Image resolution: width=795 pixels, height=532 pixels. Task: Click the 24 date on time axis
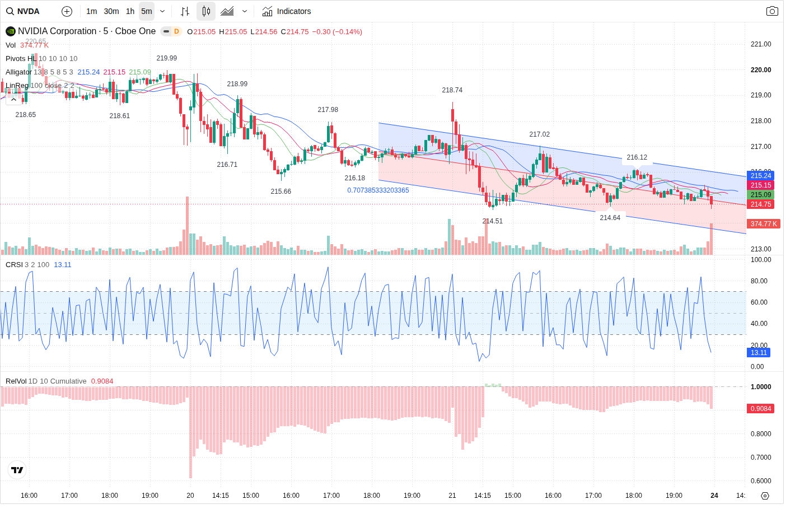click(x=714, y=496)
